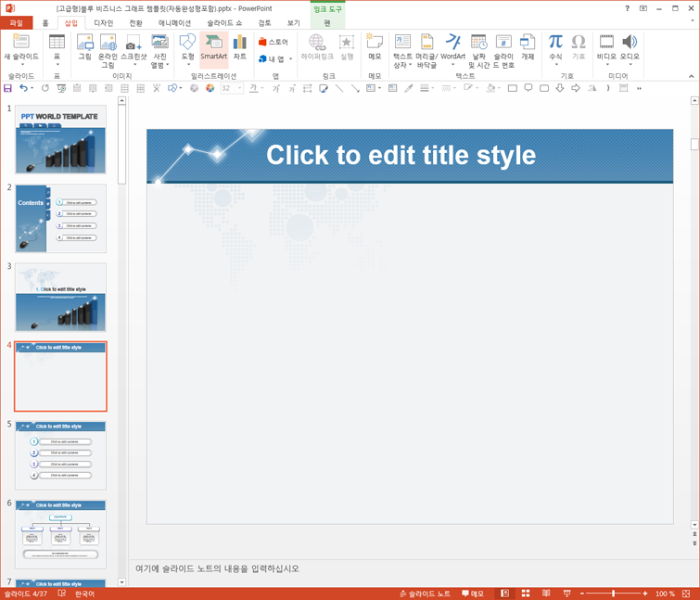Image resolution: width=700 pixels, height=600 pixels.
Task: Expand My Apps dropdown
Action: click(290, 59)
